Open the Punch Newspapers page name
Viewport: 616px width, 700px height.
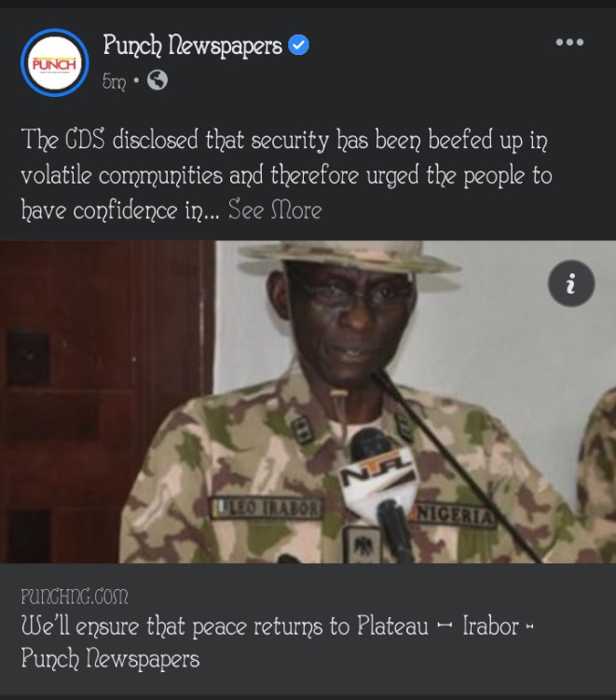point(192,45)
